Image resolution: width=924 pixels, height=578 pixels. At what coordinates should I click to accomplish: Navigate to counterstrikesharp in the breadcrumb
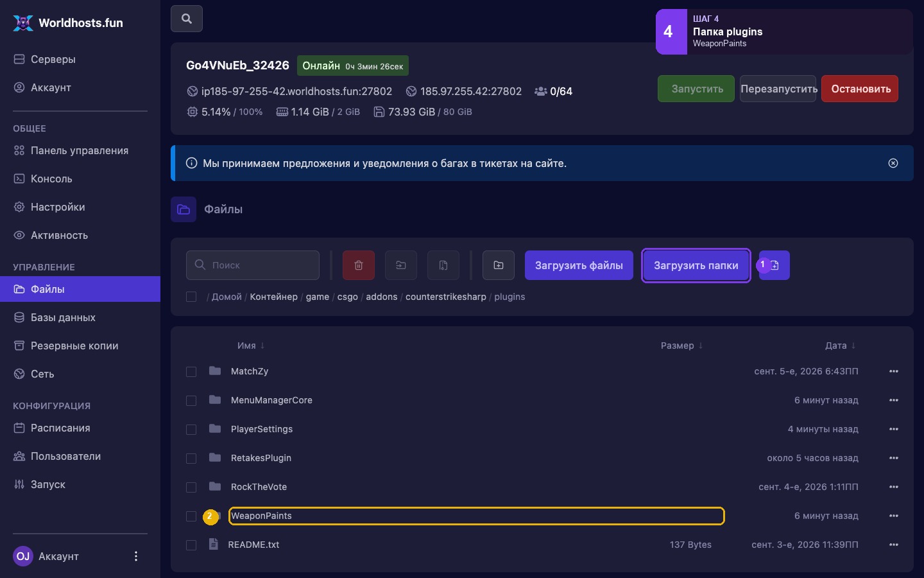click(446, 297)
